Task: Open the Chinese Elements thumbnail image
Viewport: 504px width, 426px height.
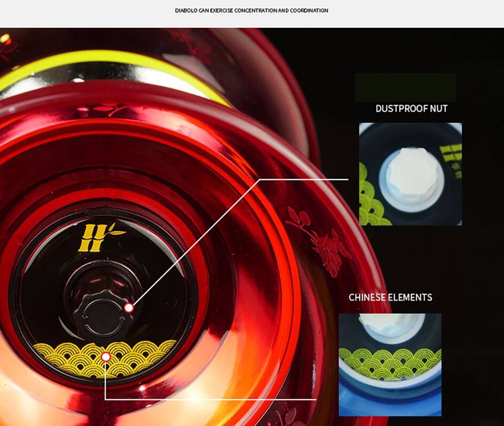Action: pos(390,365)
